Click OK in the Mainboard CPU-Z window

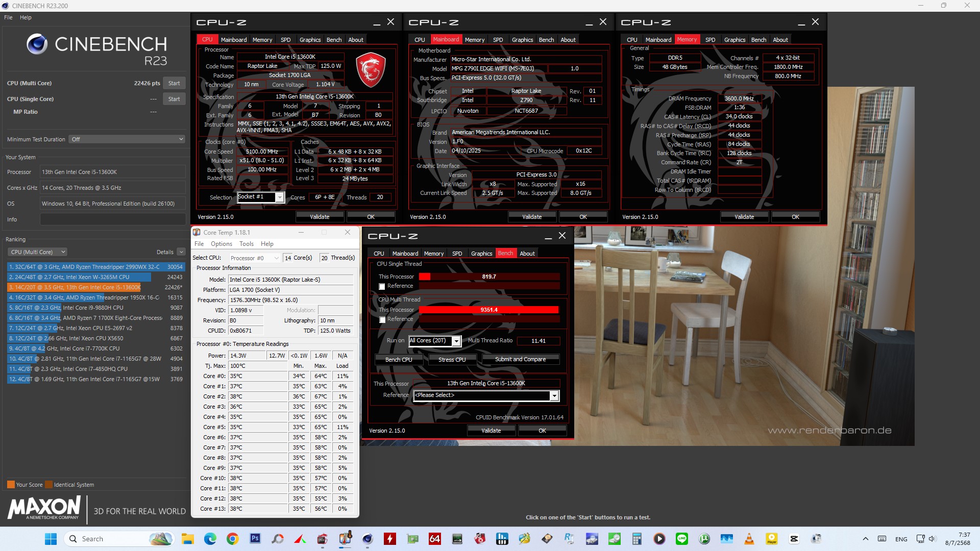[x=583, y=217]
